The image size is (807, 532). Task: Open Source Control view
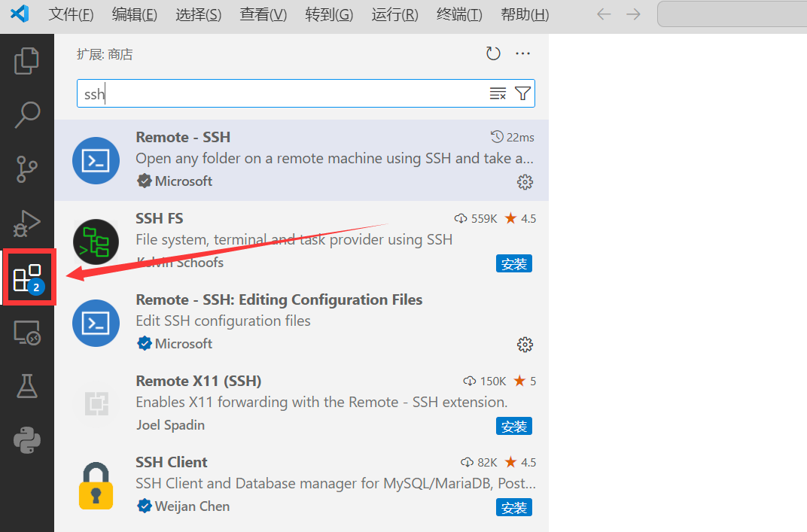[x=27, y=170]
